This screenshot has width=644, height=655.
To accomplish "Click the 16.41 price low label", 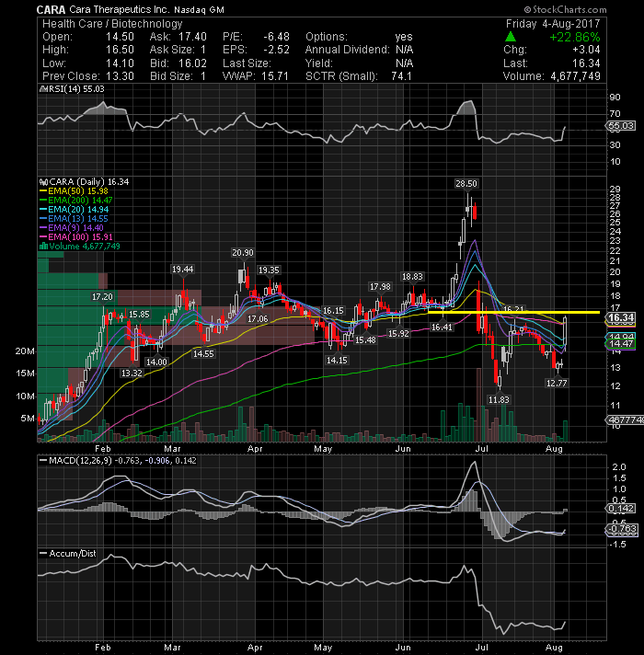I will (442, 327).
